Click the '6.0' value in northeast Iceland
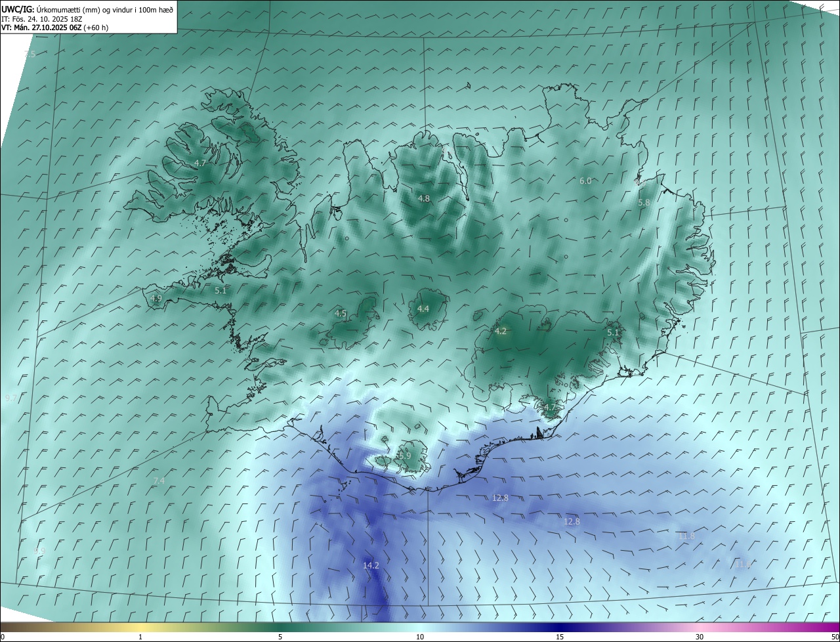 (x=585, y=181)
